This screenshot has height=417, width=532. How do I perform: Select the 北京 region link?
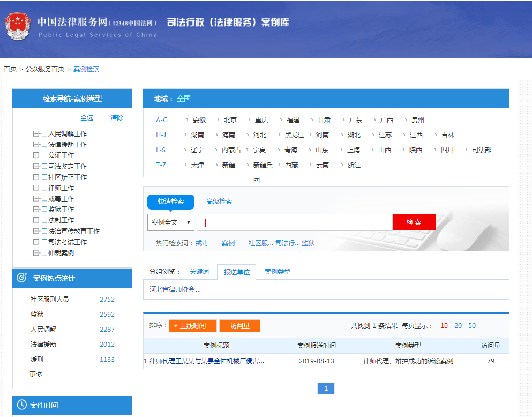click(230, 120)
